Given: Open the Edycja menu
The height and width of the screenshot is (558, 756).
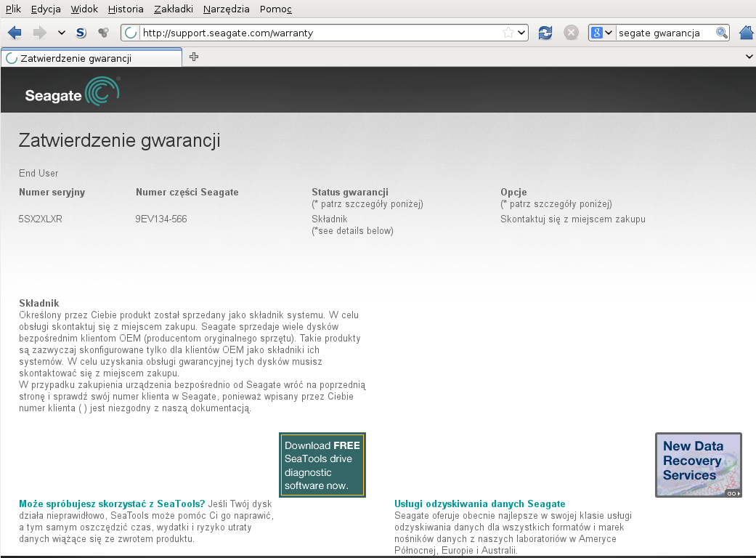Looking at the screenshot, I should pos(46,9).
